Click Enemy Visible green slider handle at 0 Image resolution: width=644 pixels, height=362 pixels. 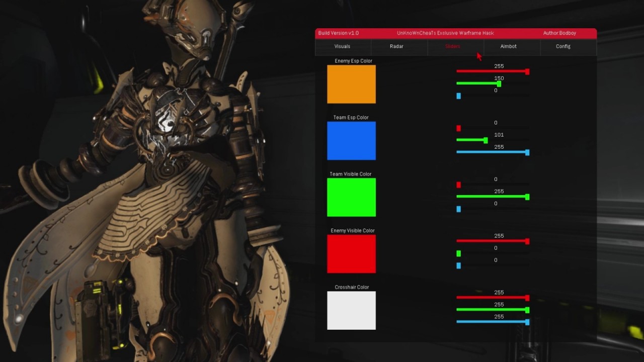(458, 253)
